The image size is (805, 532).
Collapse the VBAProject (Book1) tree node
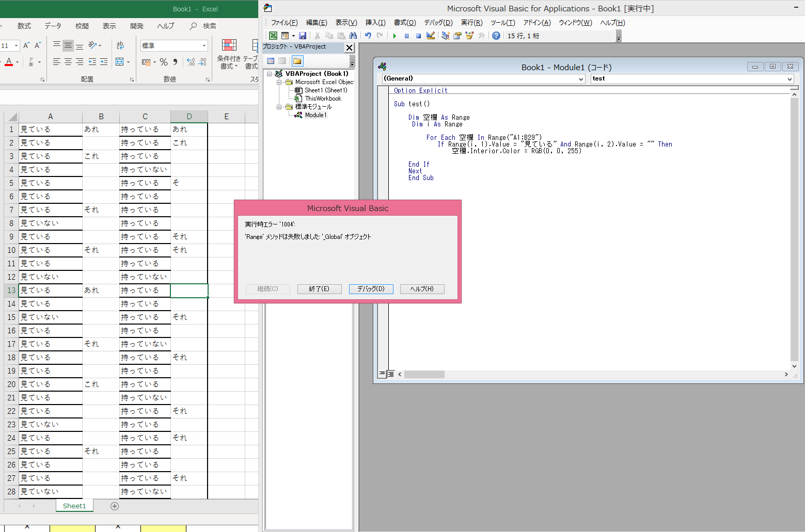tap(269, 74)
